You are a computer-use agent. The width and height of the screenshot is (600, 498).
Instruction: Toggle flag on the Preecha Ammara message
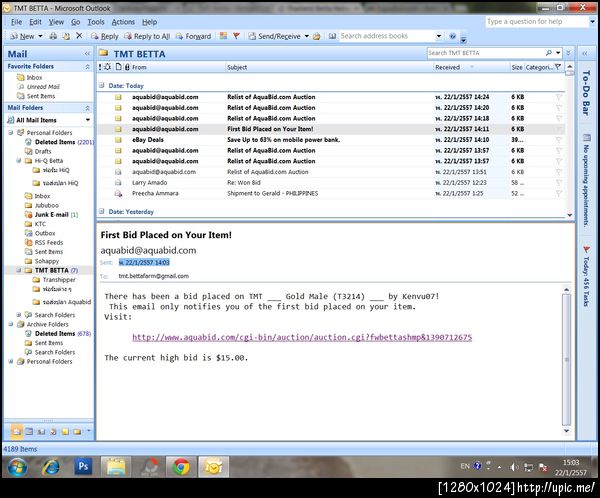[559, 193]
